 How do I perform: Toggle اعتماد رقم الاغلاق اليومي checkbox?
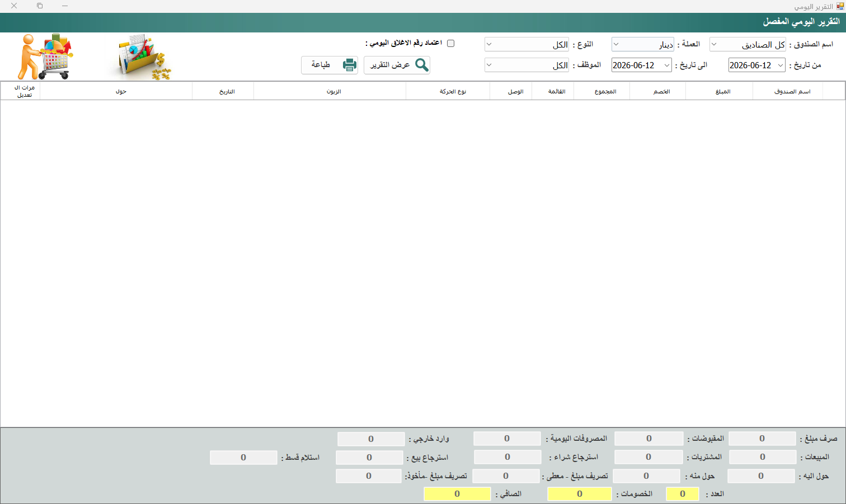[x=450, y=43]
